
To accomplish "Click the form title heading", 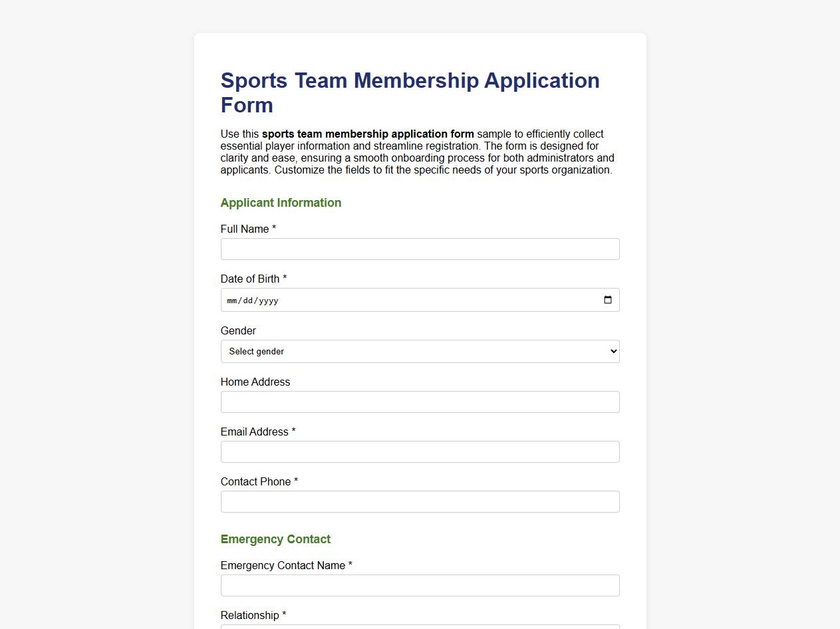I will 410,92.
